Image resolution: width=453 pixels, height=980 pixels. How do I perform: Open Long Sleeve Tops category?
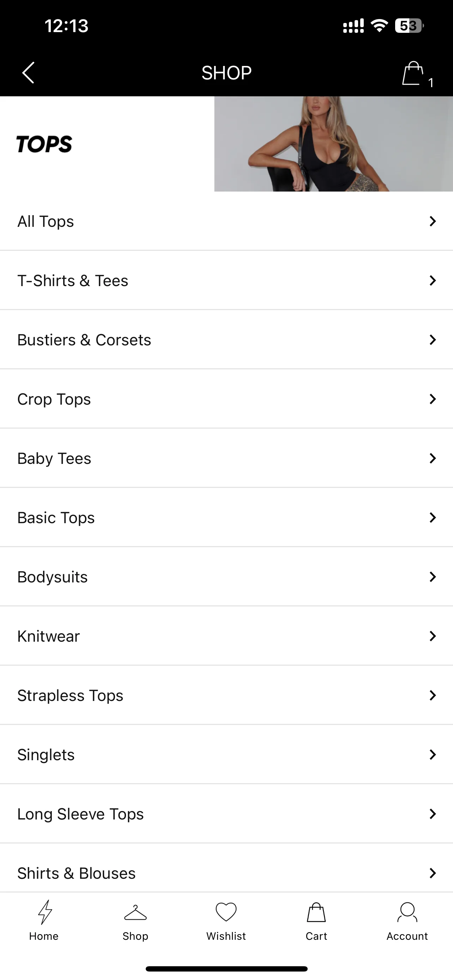(x=226, y=814)
